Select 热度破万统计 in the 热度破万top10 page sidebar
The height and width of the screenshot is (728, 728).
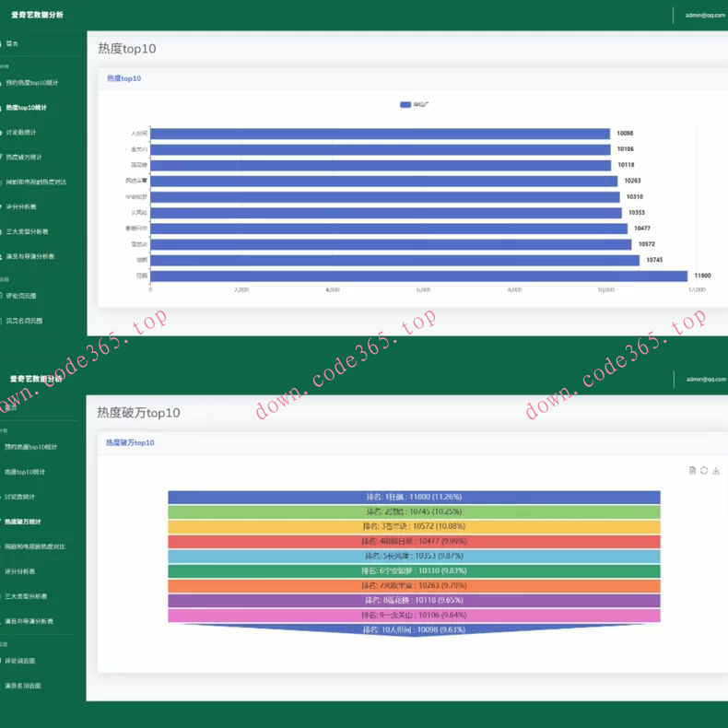tap(23, 522)
